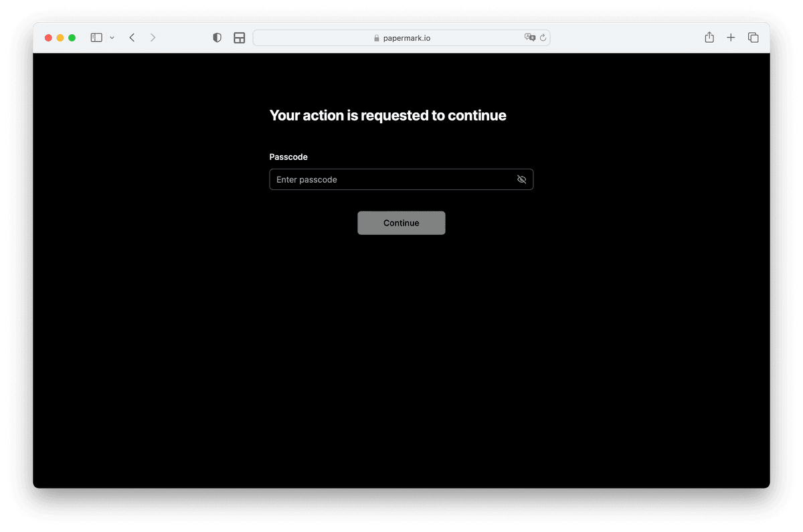Click the back navigation arrow

point(131,37)
